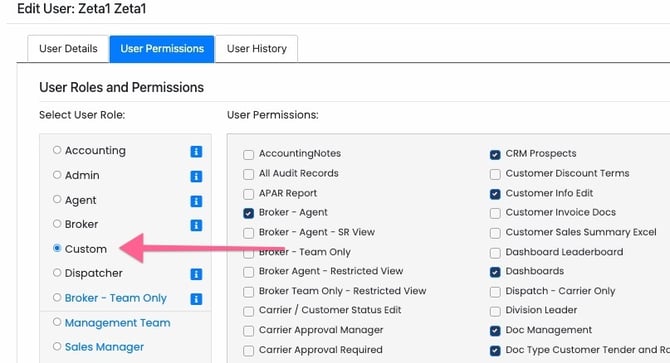Toggle Broker Agent - Restricted View checkbox
Screen dimensions: 670x363
pos(248,272)
